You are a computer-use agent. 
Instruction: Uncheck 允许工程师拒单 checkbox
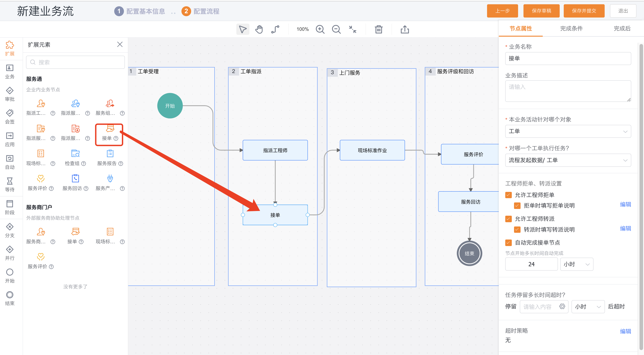tap(508, 195)
